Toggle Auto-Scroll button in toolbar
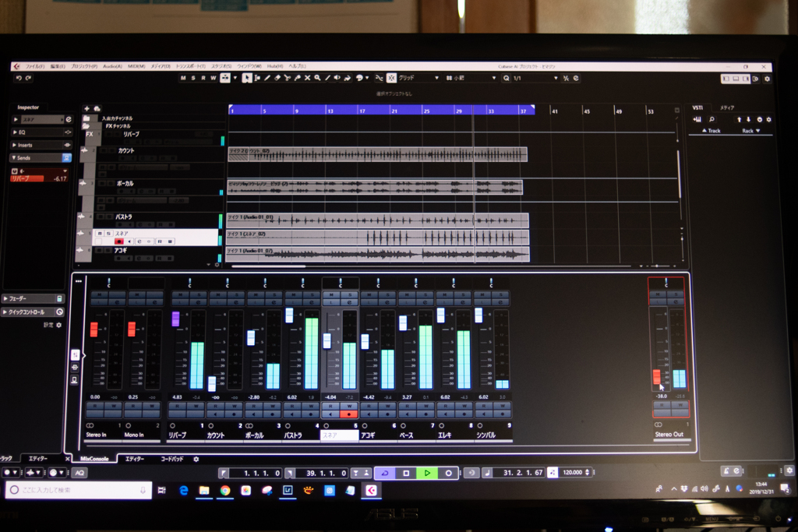Screen dimensions: 798x532 coord(225,78)
